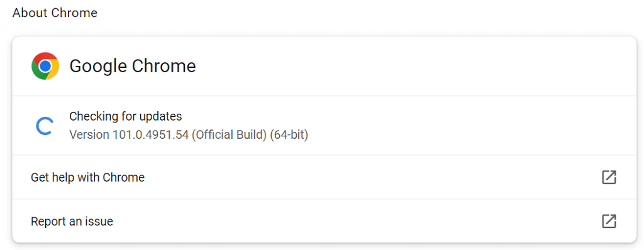644x250 pixels.
Task: Click the word About in page heading
Action: click(x=31, y=13)
